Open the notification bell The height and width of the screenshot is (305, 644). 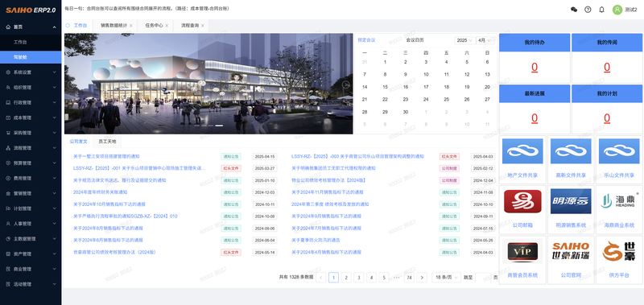pyautogui.click(x=601, y=10)
